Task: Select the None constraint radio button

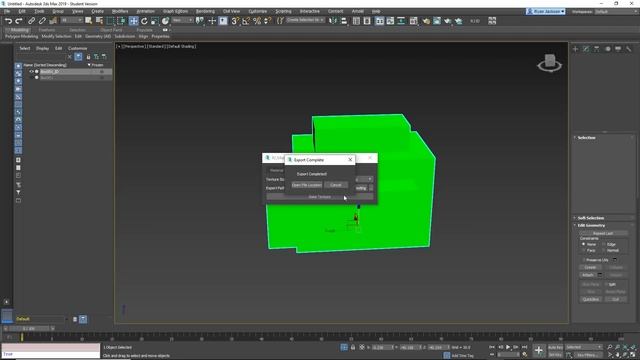Action: pyautogui.click(x=583, y=244)
